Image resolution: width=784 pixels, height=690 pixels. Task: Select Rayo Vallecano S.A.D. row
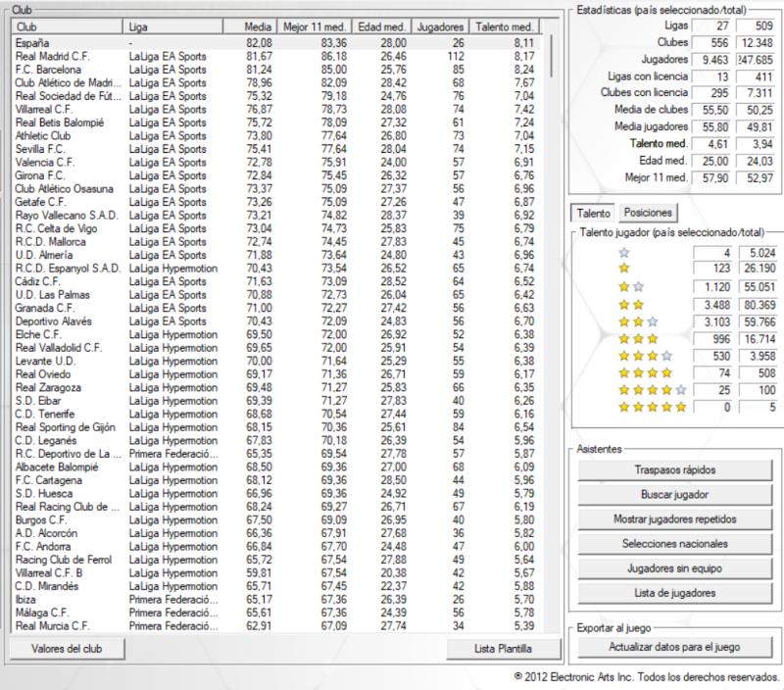(x=278, y=215)
